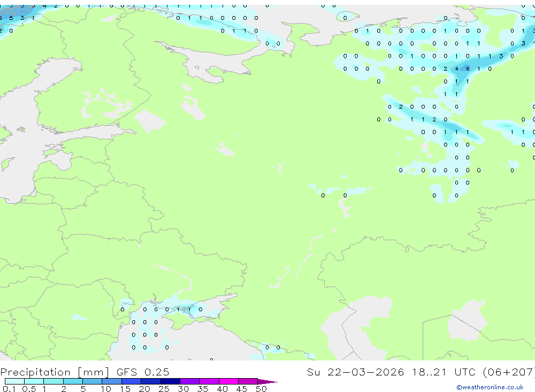This screenshot has height=392, width=535.
Task: Click legend label '50'
Action: point(261,389)
